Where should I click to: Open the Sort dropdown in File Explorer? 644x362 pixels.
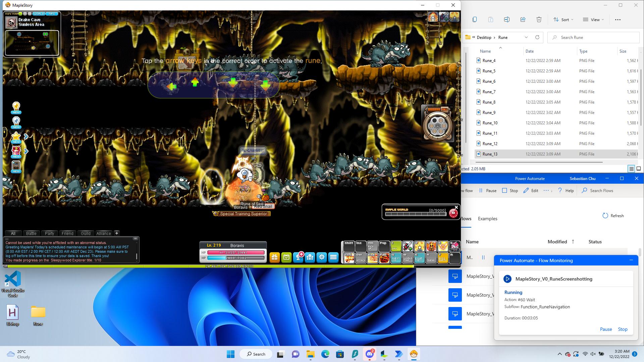563,19
